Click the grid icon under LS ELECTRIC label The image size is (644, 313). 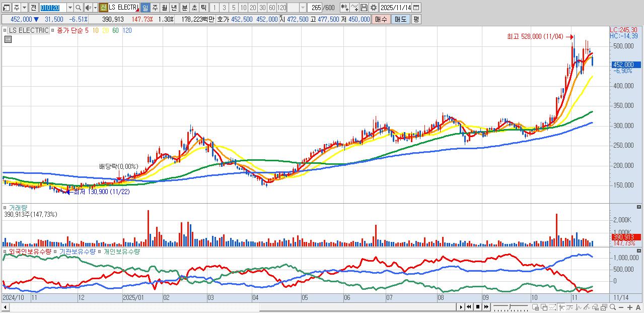(x=8, y=39)
